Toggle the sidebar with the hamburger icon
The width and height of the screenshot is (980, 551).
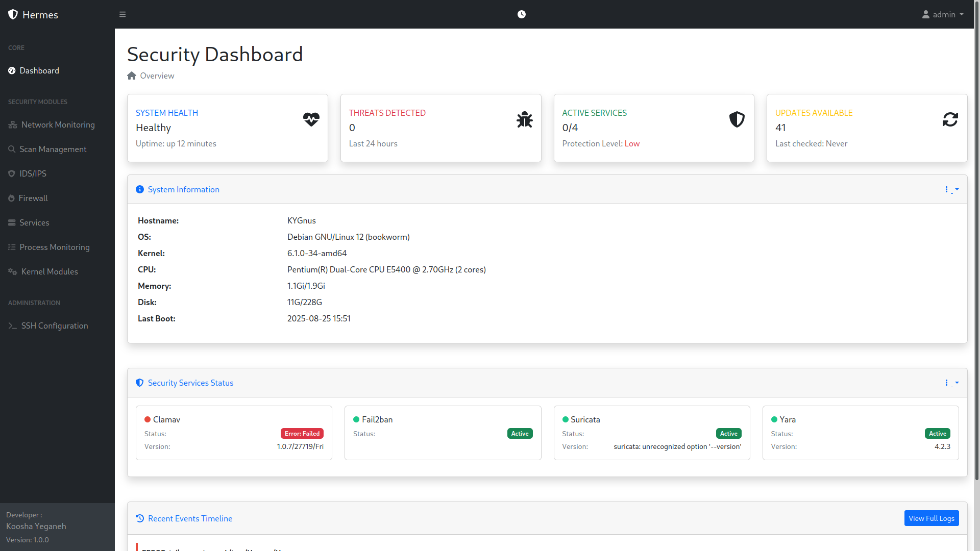(122, 14)
